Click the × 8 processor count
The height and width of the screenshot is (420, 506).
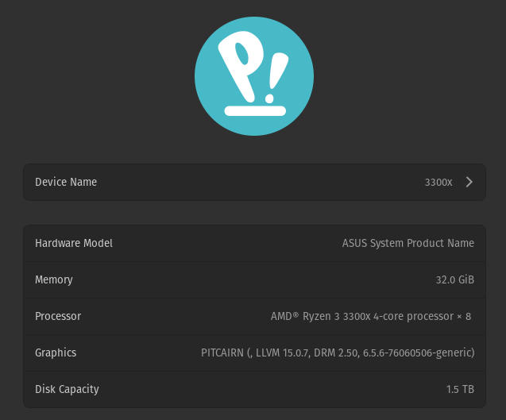[x=464, y=316]
